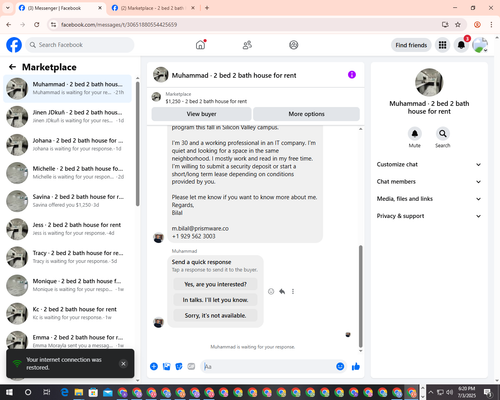Open Chrome three-dot menu
The width and height of the screenshot is (500, 400).
click(x=491, y=25)
